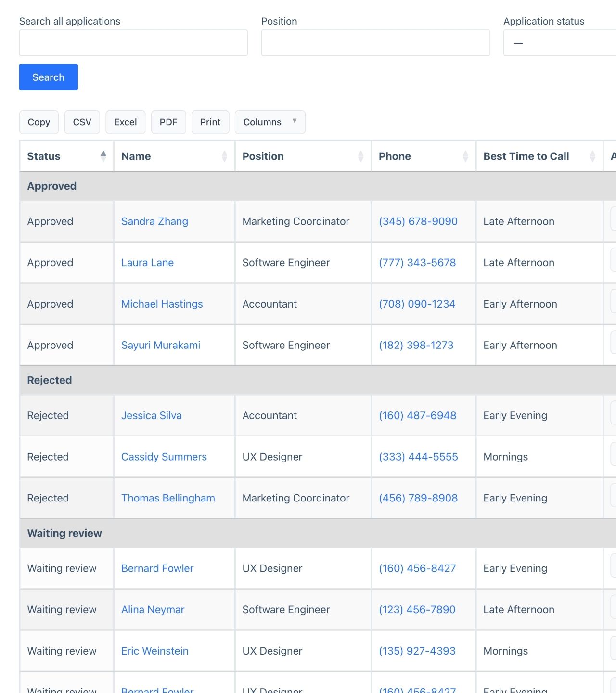
Task: Open Alina Neymar's application link
Action: (x=153, y=610)
